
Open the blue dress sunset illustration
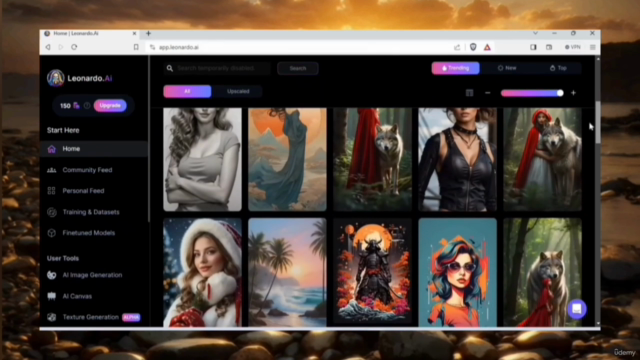pos(287,160)
